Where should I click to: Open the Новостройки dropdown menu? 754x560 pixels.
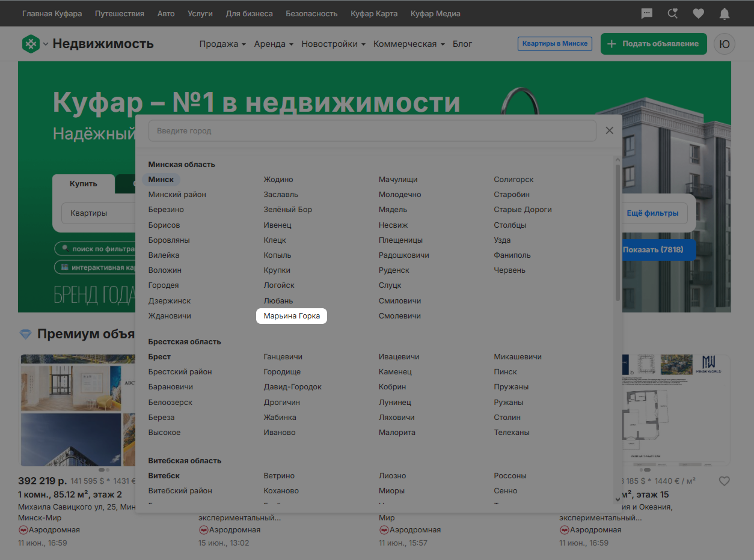pyautogui.click(x=334, y=44)
